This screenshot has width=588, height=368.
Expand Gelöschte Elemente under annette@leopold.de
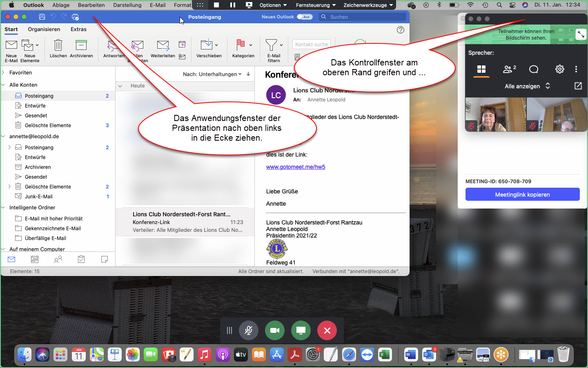[x=9, y=186]
